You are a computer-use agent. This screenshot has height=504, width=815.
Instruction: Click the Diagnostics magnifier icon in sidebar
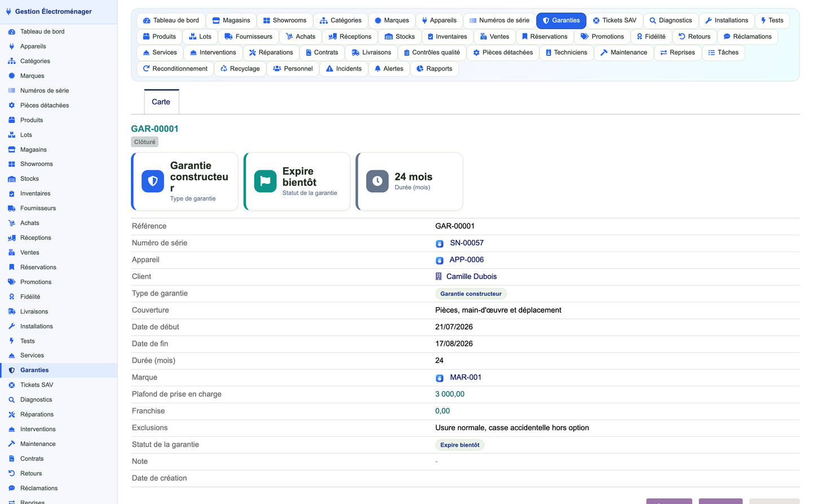click(11, 400)
